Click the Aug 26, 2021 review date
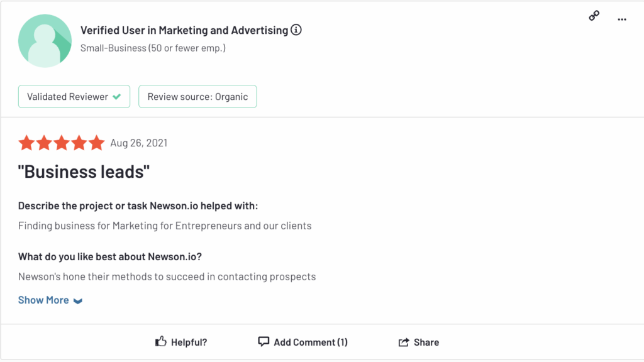 (139, 143)
